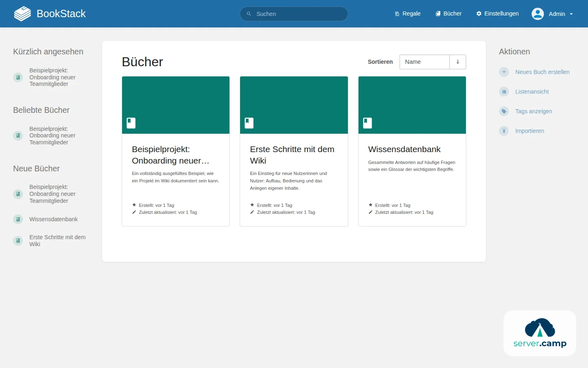588x368 pixels.
Task: Click bookmark icon on Beispielprojekt cover
Action: click(131, 123)
